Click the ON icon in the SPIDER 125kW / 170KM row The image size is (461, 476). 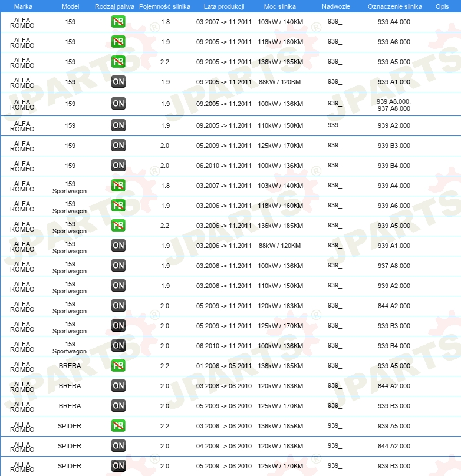coord(118,466)
